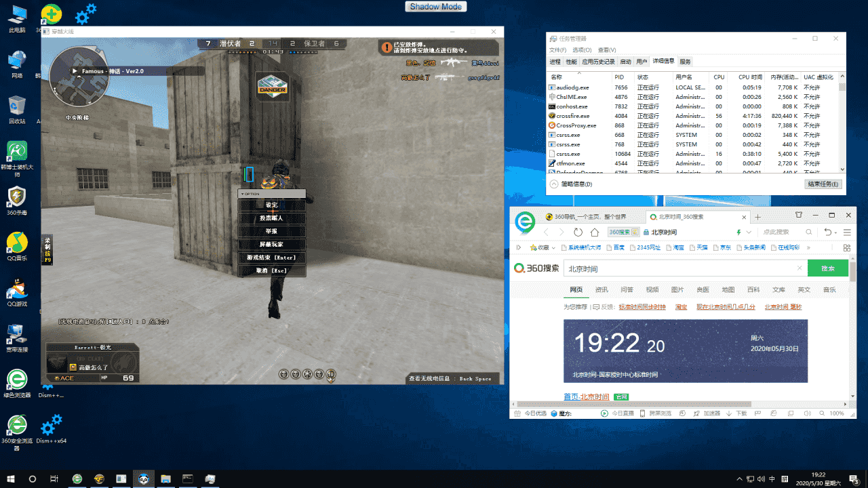Click 结束任务(E) in Task Manager

point(824,184)
